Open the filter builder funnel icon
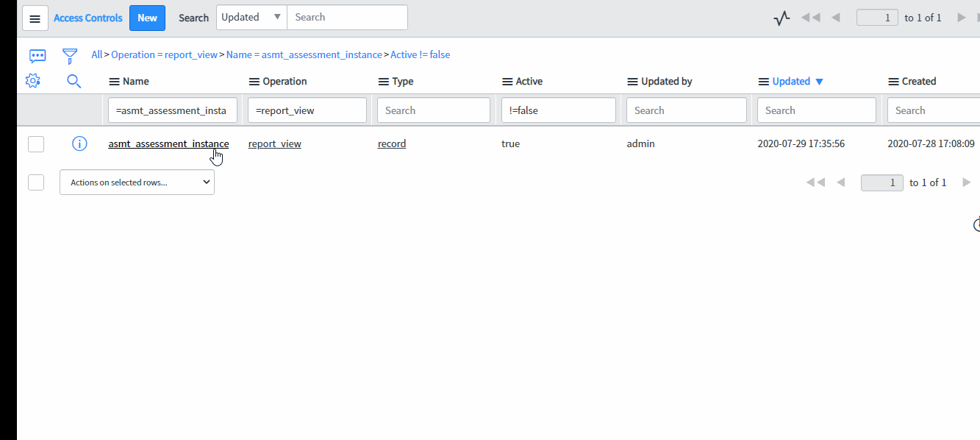 click(70, 54)
